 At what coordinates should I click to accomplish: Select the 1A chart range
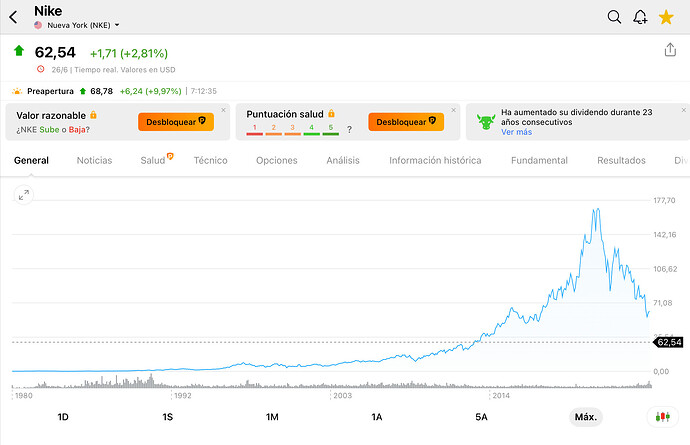pyautogui.click(x=377, y=417)
